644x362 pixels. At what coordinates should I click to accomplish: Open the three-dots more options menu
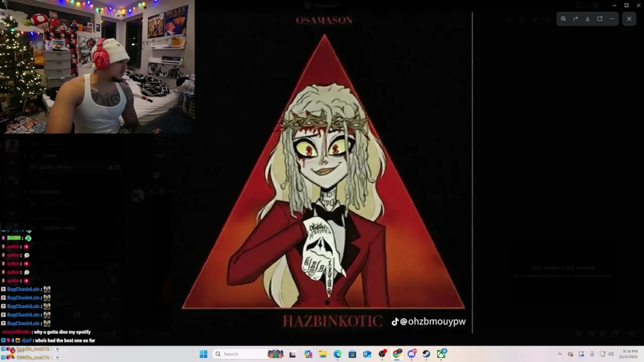click(612, 19)
